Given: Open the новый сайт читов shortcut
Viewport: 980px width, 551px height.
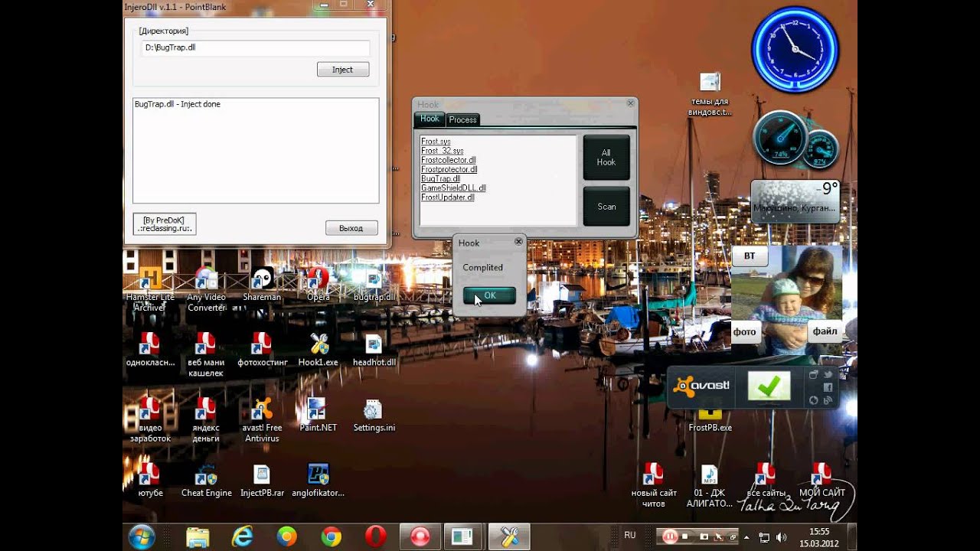Looking at the screenshot, I should click(x=653, y=486).
